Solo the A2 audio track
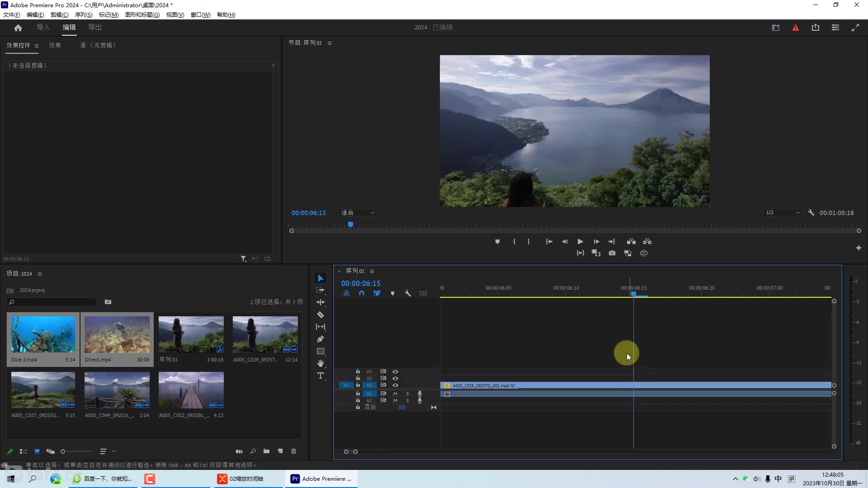 (x=407, y=400)
